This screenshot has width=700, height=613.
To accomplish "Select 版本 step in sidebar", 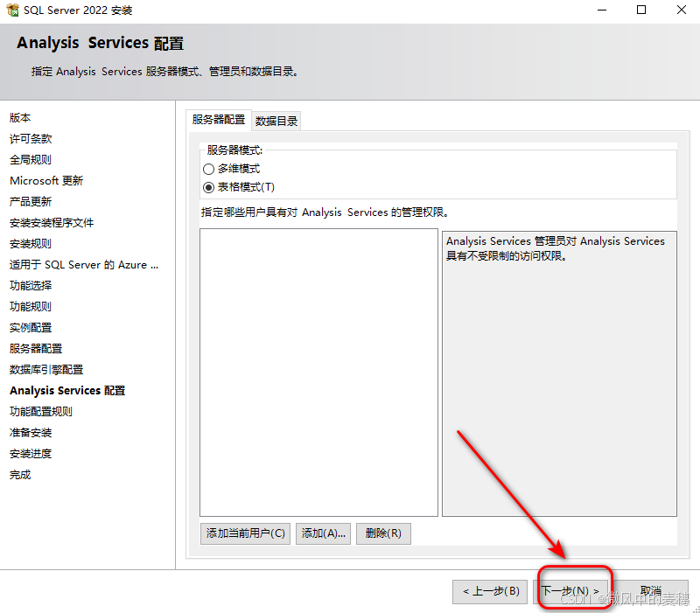I will pos(20,118).
